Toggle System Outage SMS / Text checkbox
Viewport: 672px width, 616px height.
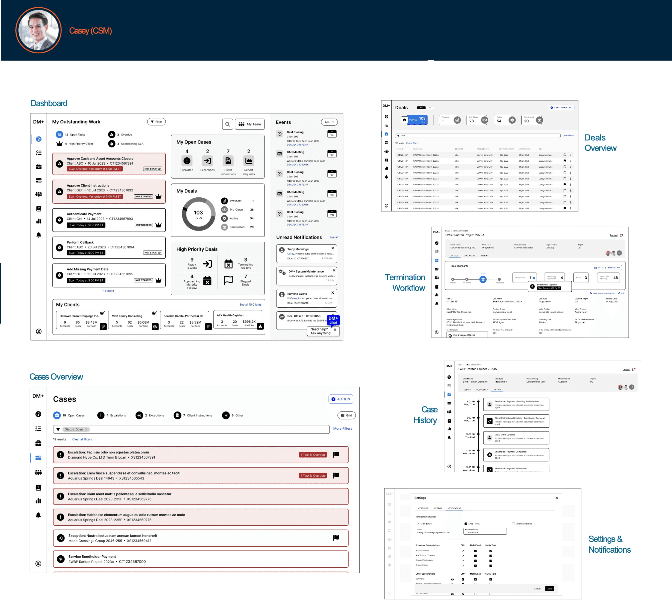[491, 566]
